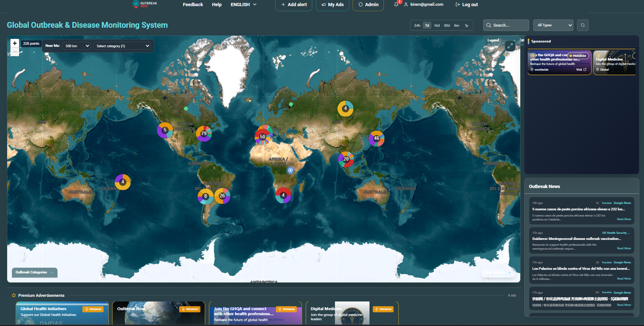The image size is (644, 326).
Task: Open the All Types filter dropdown
Action: (553, 25)
